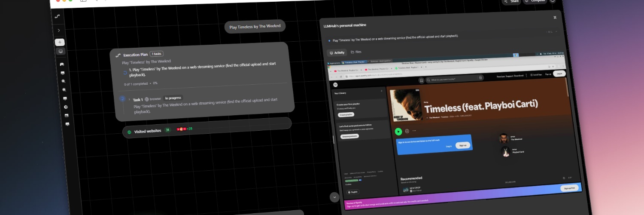
Task: Click the Spotify logo in the web player
Action: [x=335, y=85]
